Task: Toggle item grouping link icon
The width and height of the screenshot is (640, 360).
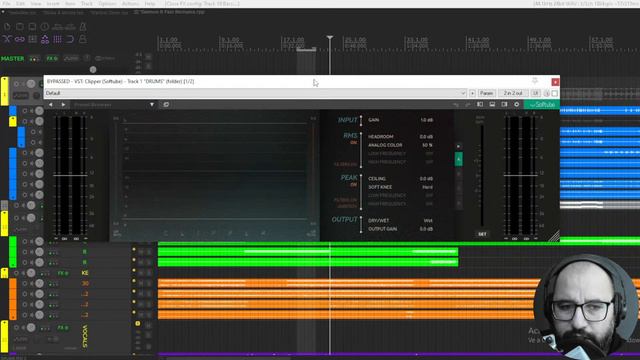Action: [20, 39]
